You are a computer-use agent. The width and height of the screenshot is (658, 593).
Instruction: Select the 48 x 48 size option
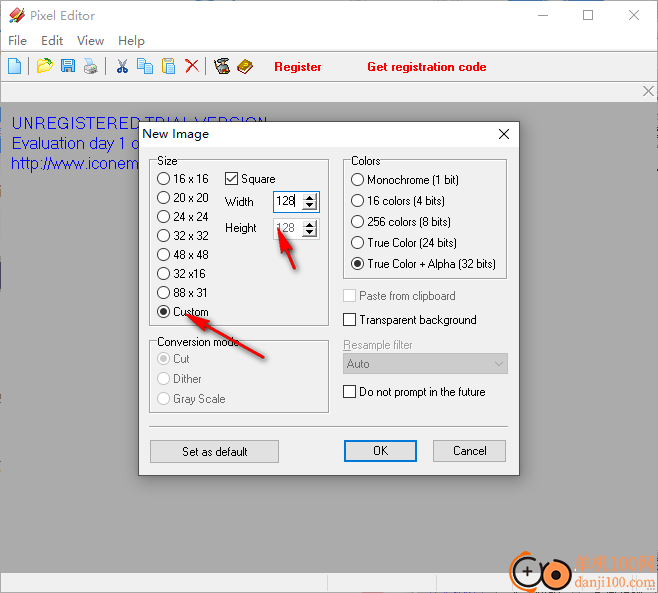(x=183, y=255)
